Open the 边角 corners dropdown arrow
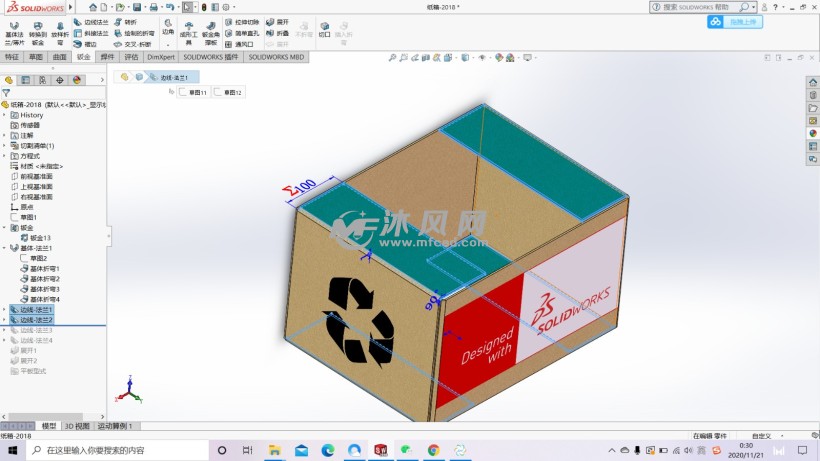The image size is (820, 461). click(168, 45)
